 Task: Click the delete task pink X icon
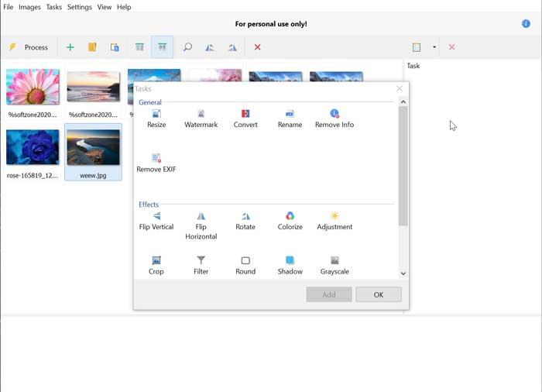pos(451,47)
